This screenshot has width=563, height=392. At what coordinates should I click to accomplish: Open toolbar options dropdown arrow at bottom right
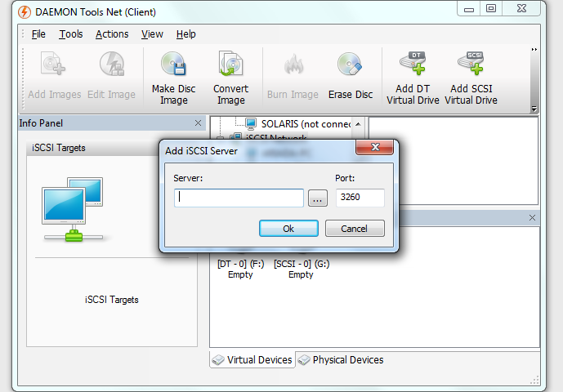534,109
